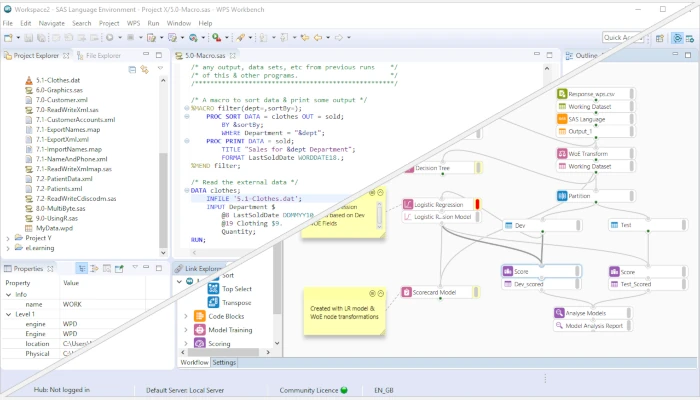Collapse the 'Created with LR model' note
700x400 pixels.
click(380, 293)
